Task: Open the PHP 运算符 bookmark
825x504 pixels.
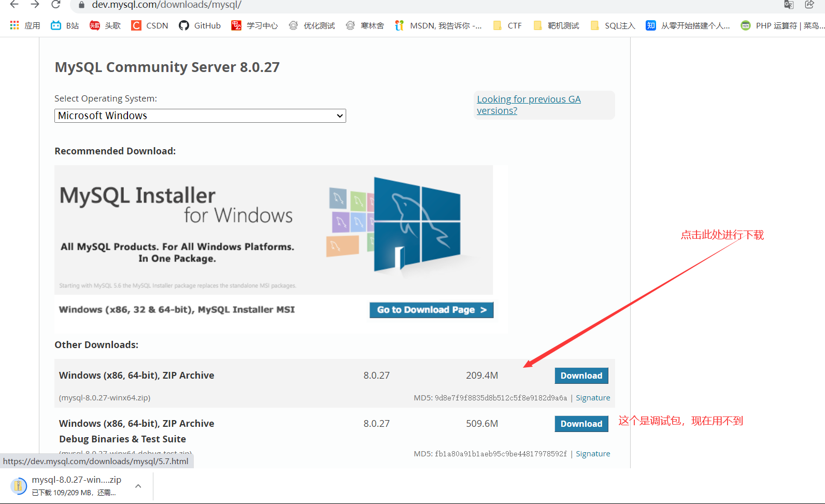Action: (781, 25)
